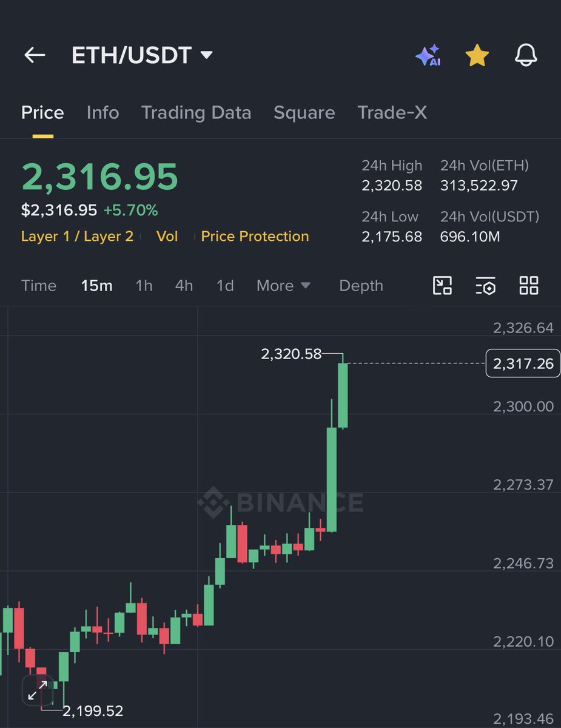Open the four-square grid layout icon
The width and height of the screenshot is (561, 728).
tap(529, 285)
